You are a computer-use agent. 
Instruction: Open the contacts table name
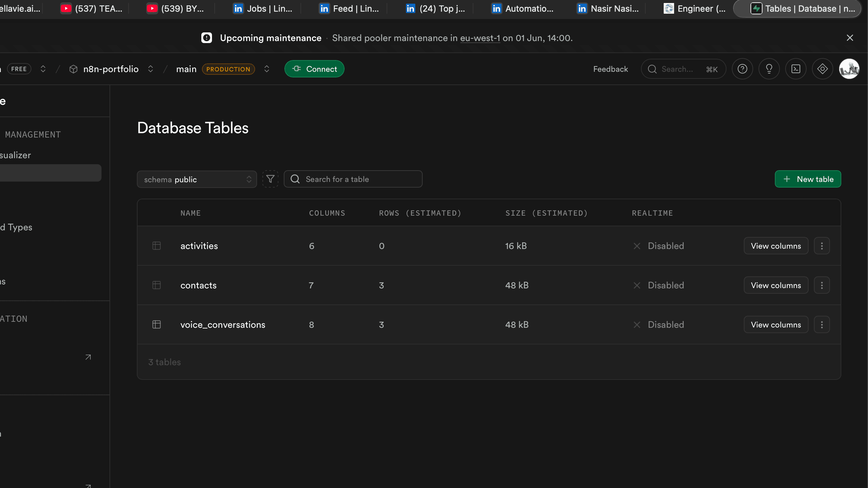(x=198, y=285)
